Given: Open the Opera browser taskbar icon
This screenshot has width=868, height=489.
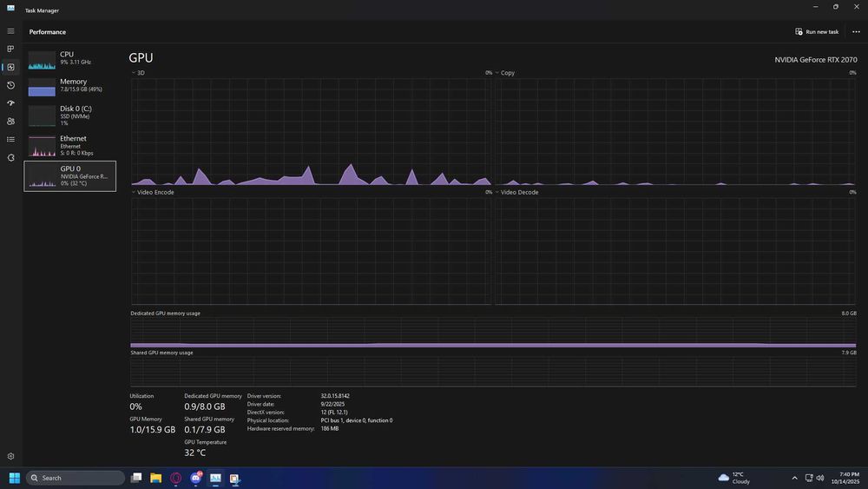Looking at the screenshot, I should click(176, 478).
